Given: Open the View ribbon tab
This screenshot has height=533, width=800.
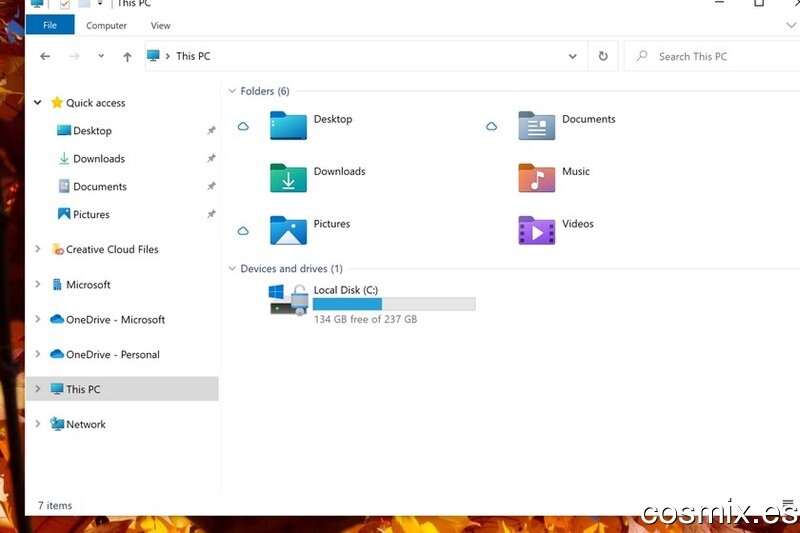Looking at the screenshot, I should [x=160, y=26].
